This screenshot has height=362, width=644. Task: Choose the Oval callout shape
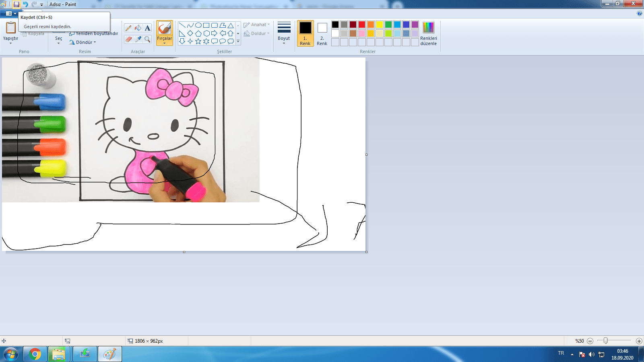[x=223, y=41]
